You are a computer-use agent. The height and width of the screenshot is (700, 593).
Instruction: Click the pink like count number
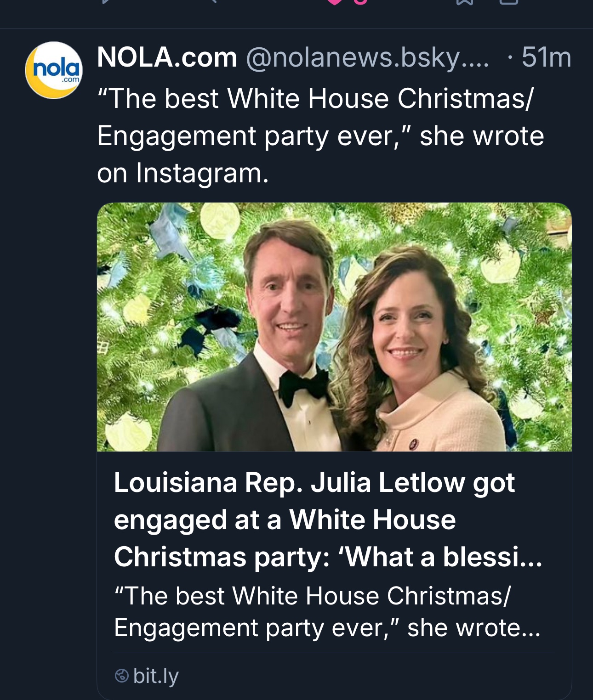pyautogui.click(x=361, y=2)
